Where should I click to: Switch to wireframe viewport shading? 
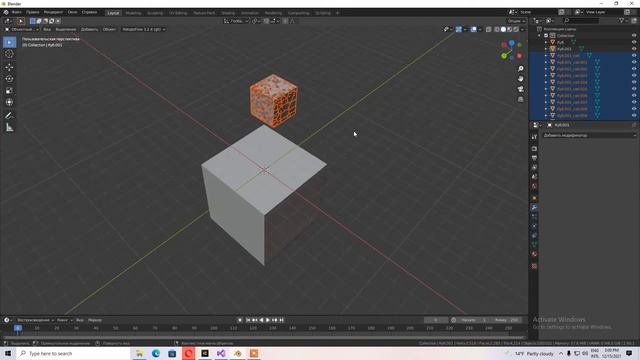(x=497, y=29)
